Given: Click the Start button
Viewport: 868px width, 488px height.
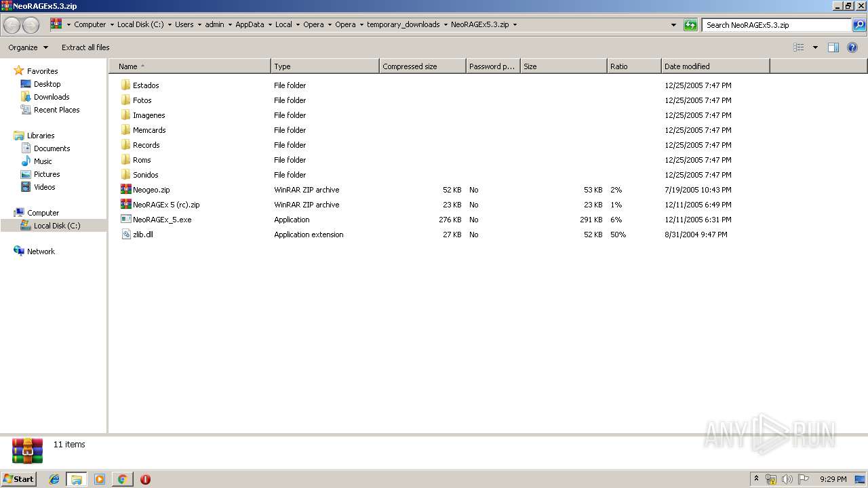Looking at the screenshot, I should pos(19,479).
